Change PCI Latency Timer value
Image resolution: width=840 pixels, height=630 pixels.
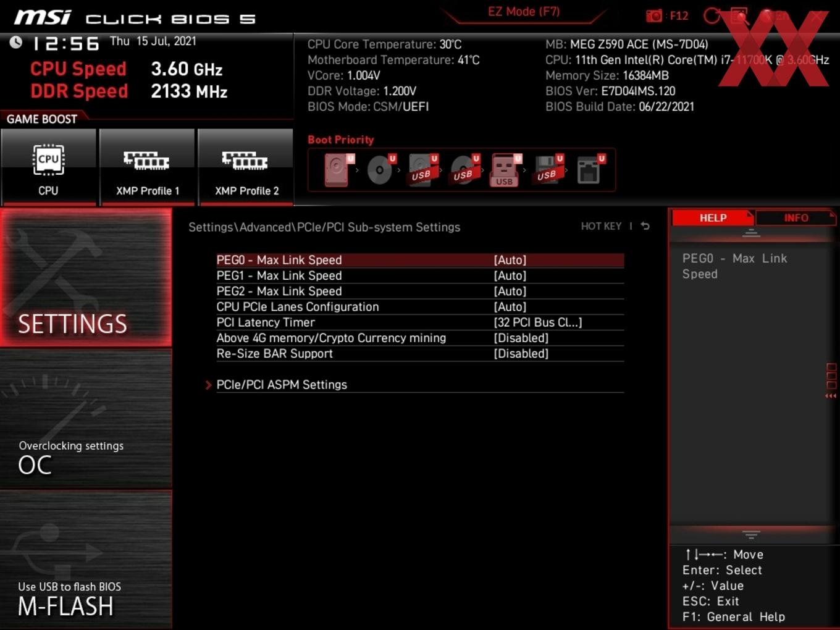click(537, 322)
